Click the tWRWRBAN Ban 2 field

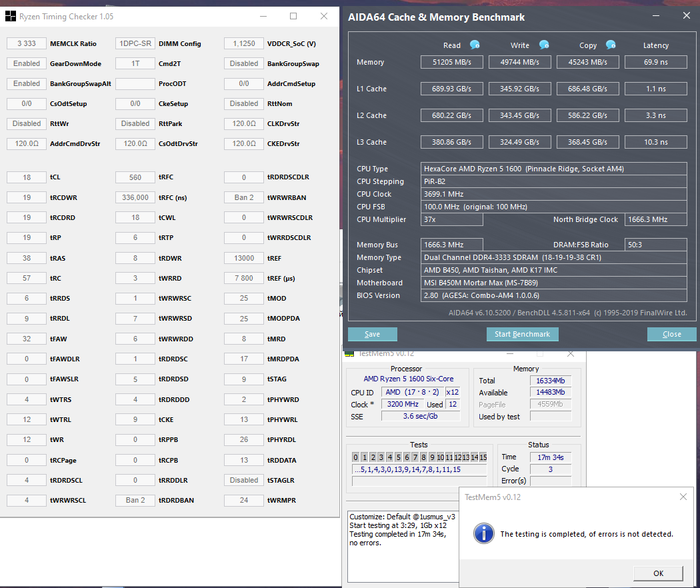pyautogui.click(x=244, y=197)
